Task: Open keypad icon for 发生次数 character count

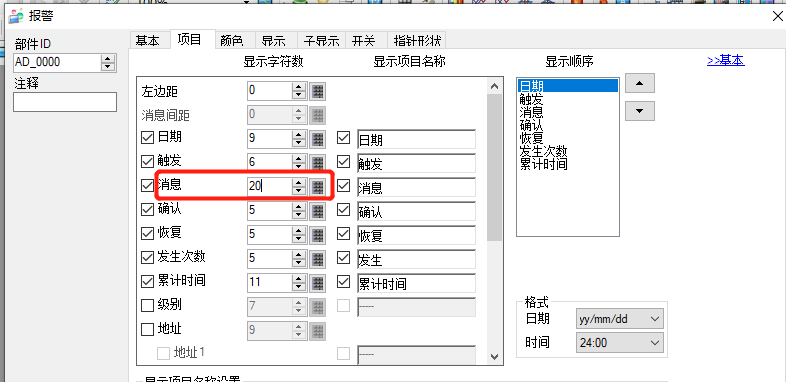Action: coord(317,258)
